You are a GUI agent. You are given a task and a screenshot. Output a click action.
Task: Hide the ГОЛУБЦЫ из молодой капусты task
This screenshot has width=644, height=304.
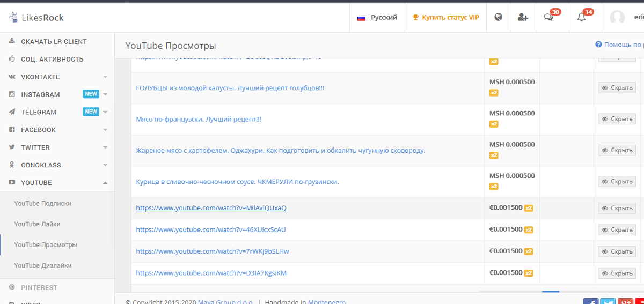tap(617, 88)
